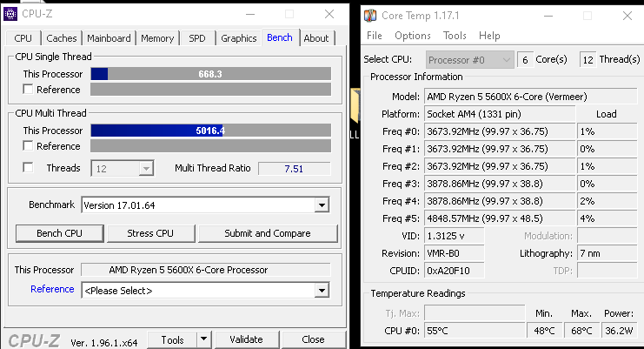Switch to the Caches tab
Image resolution: width=644 pixels, height=349 pixels.
61,38
